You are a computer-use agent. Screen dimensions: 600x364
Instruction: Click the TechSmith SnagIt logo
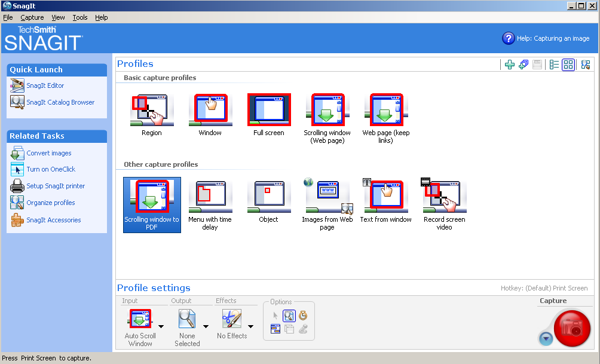pyautogui.click(x=43, y=38)
